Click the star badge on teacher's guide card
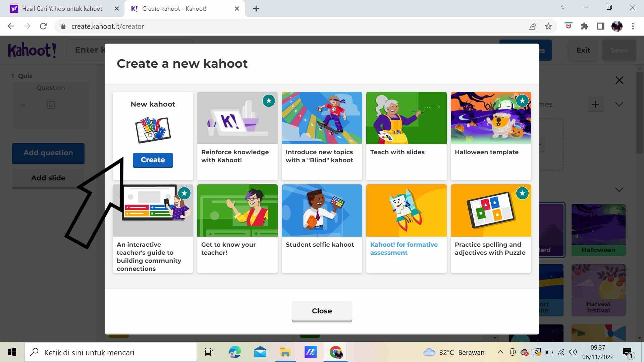Viewport: 644px width, 362px height. [184, 193]
